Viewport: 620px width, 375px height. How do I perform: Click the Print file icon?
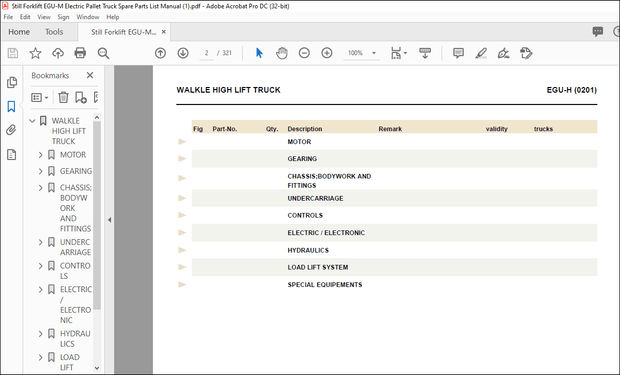(80, 53)
